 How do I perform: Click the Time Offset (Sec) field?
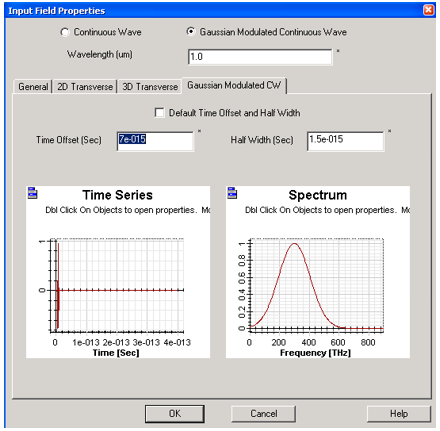pos(155,141)
